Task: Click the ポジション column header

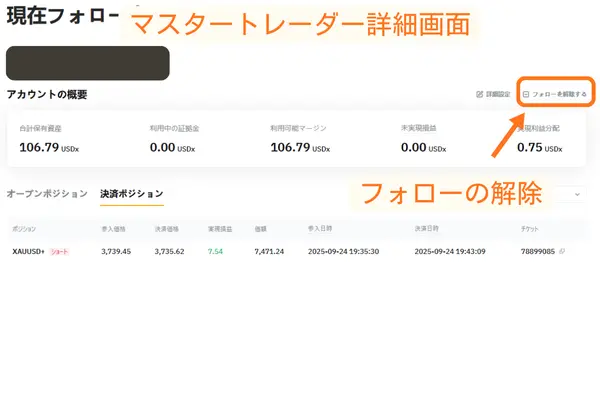Action: [x=24, y=229]
